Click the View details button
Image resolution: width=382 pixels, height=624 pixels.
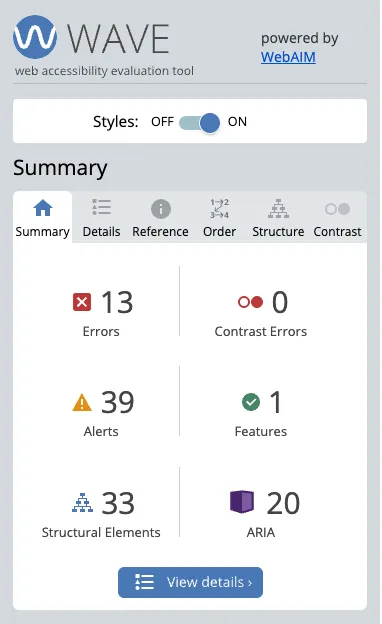190,582
